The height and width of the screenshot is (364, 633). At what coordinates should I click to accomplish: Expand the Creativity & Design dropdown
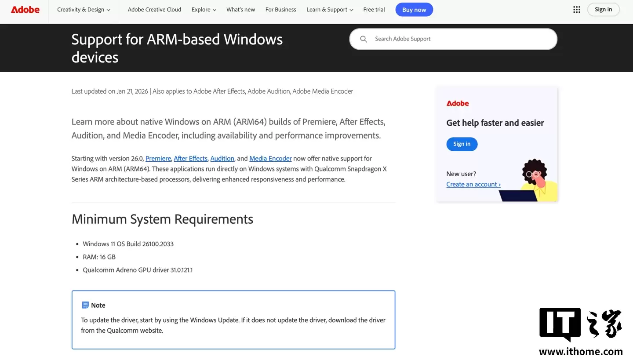pyautogui.click(x=84, y=9)
